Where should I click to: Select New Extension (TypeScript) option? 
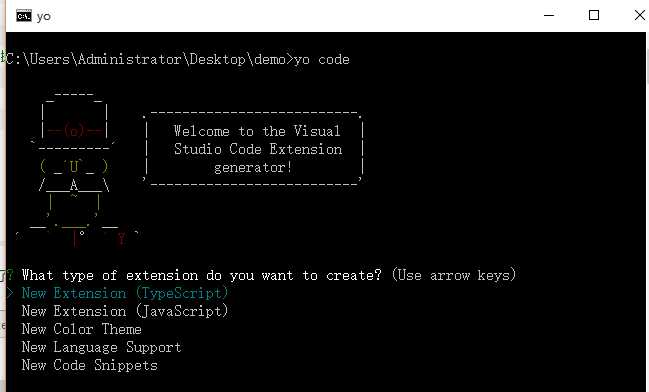(x=125, y=293)
